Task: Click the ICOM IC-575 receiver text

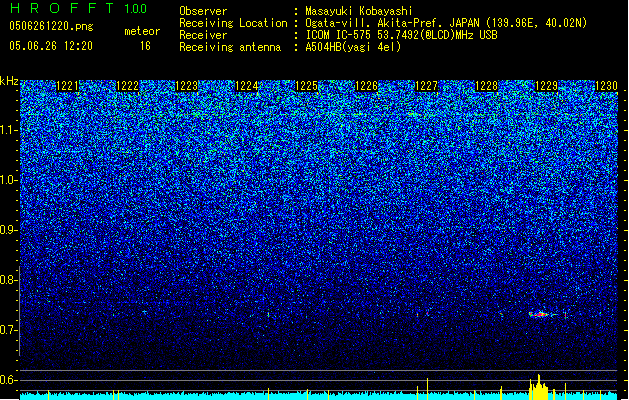Action: [x=401, y=35]
